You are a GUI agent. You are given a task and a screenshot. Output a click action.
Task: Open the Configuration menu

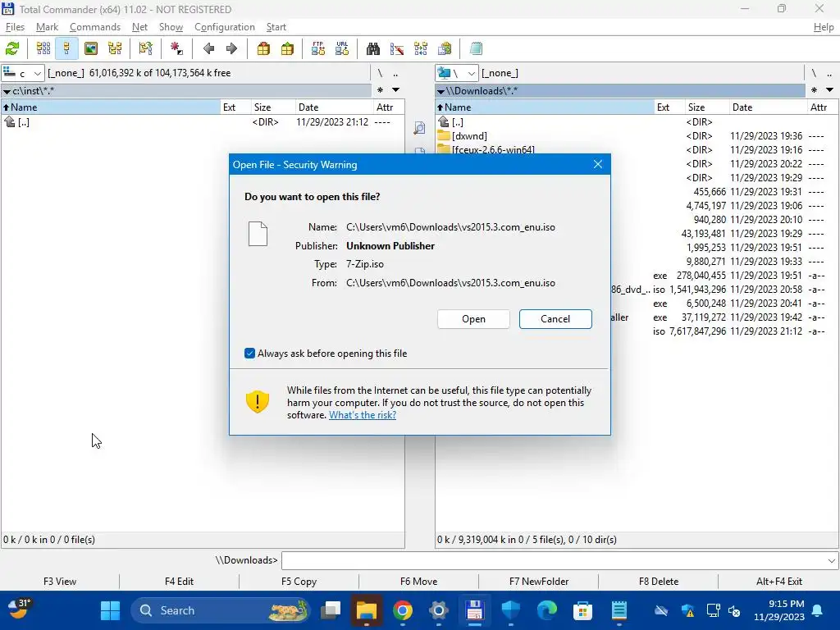(x=225, y=27)
